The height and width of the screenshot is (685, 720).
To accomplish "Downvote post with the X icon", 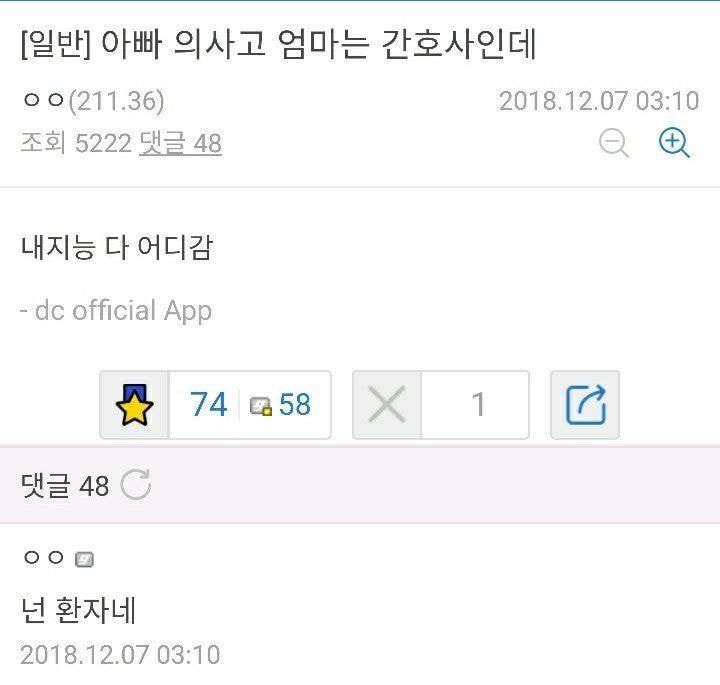I will [387, 404].
